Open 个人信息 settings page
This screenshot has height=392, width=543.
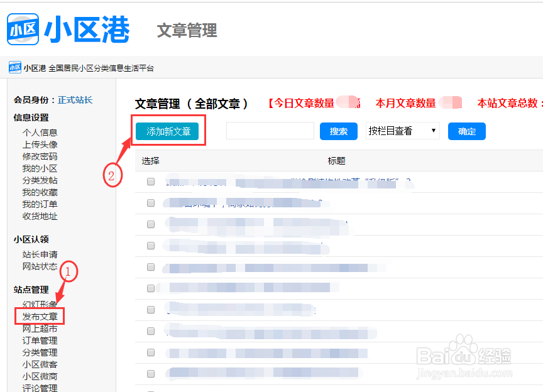[x=40, y=131]
